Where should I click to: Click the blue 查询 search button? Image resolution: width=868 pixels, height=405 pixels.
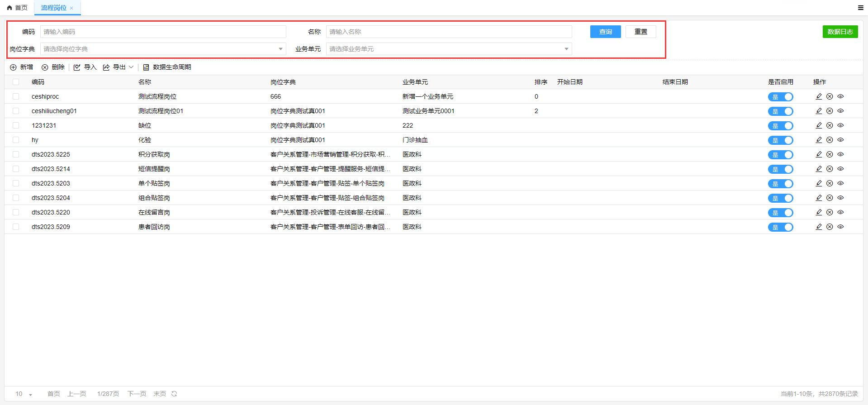click(606, 32)
